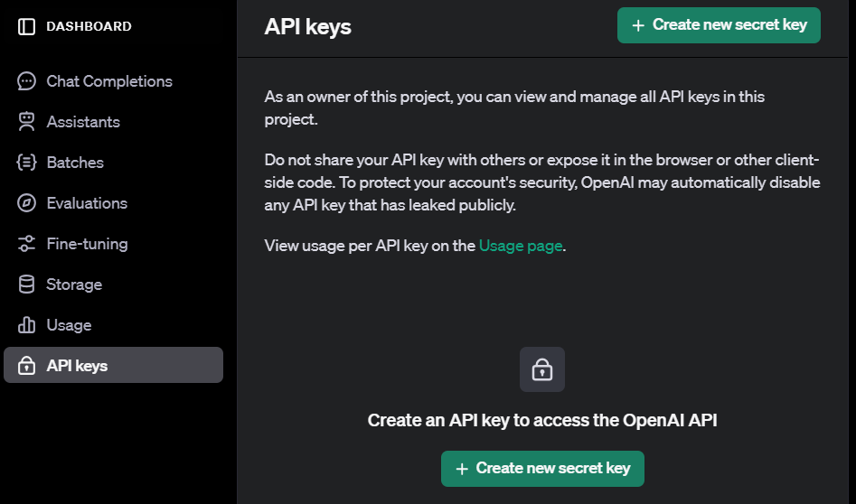Image resolution: width=856 pixels, height=504 pixels.
Task: Click the Assistants robot icon
Action: (x=26, y=122)
